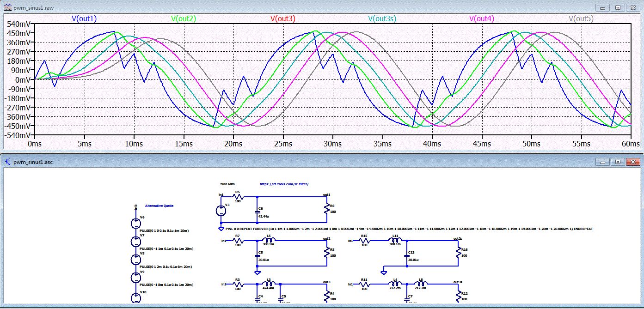
Task: Select the V(out3s) trace label
Action: tap(382, 19)
